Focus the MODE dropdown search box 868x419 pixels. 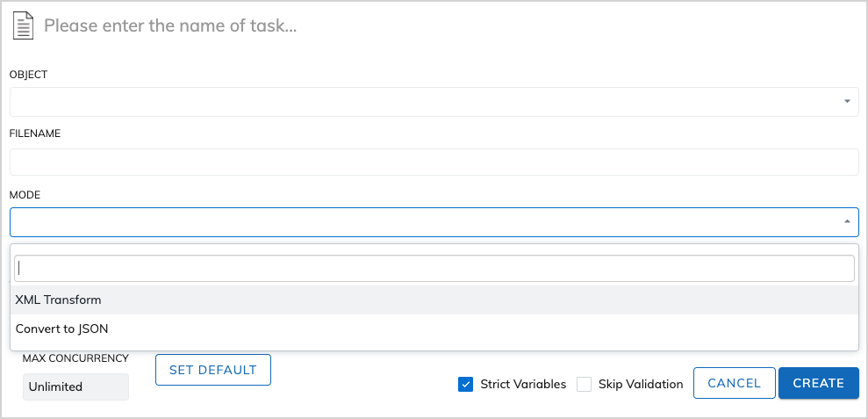[x=434, y=268]
